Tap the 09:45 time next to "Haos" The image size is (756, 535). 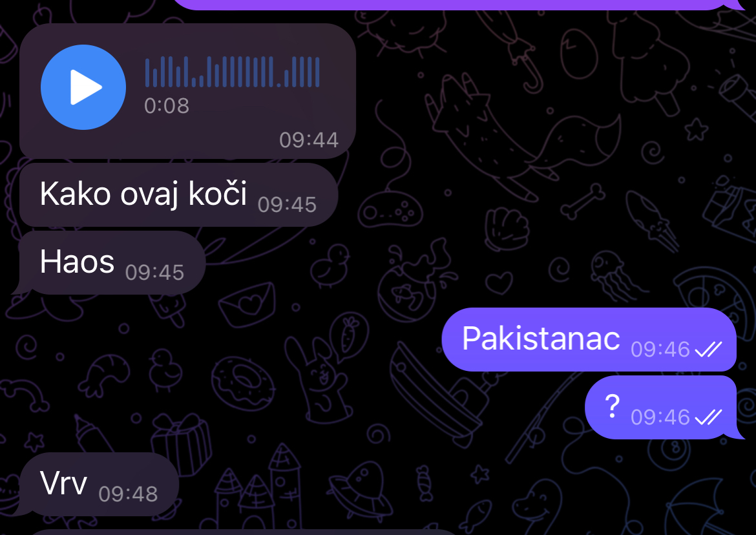(x=154, y=273)
